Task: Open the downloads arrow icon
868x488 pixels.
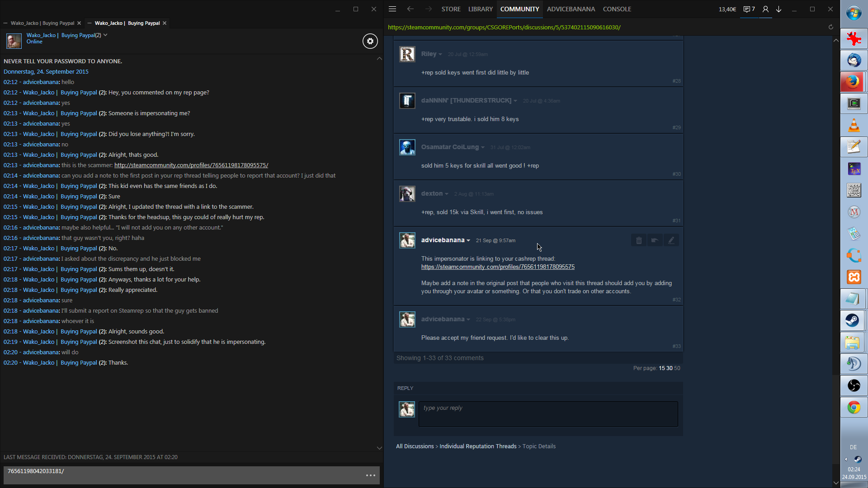Action: 779,9
